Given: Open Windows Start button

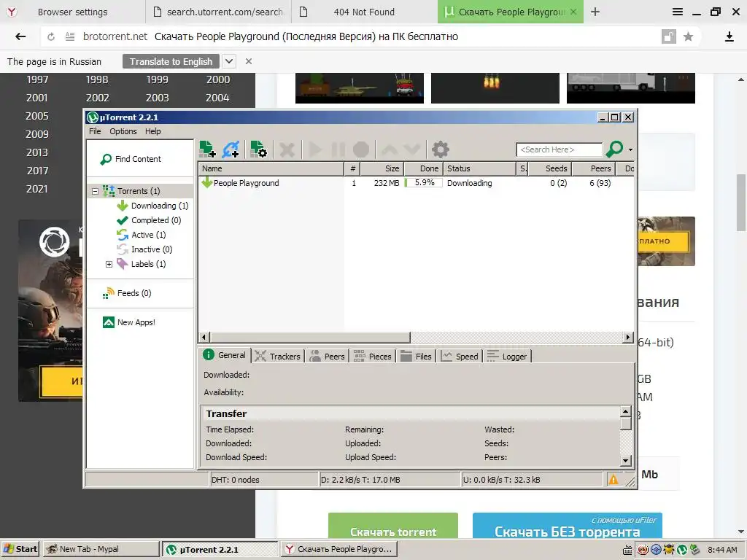Looking at the screenshot, I should click(x=20, y=549).
